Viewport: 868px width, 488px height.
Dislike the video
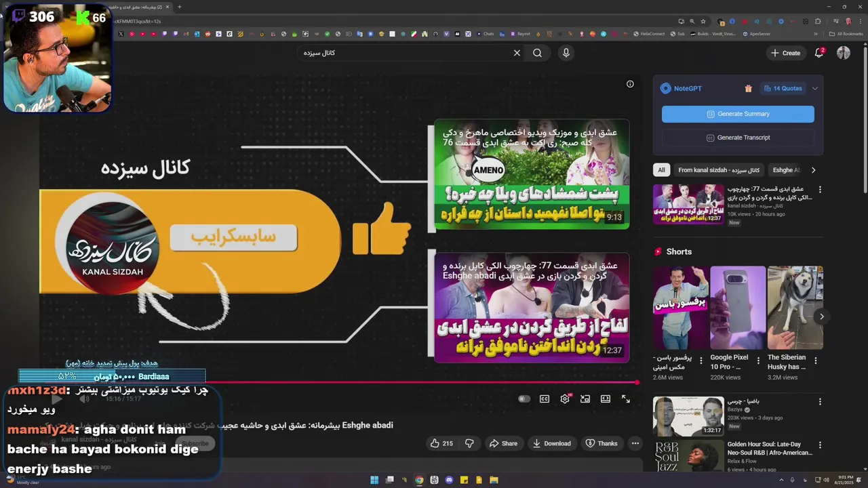click(x=469, y=443)
